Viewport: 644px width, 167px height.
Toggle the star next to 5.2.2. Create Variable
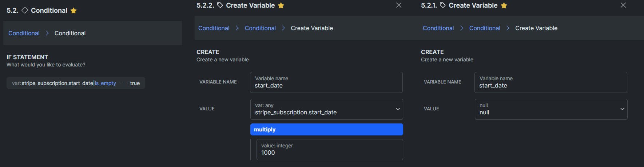(x=281, y=5)
